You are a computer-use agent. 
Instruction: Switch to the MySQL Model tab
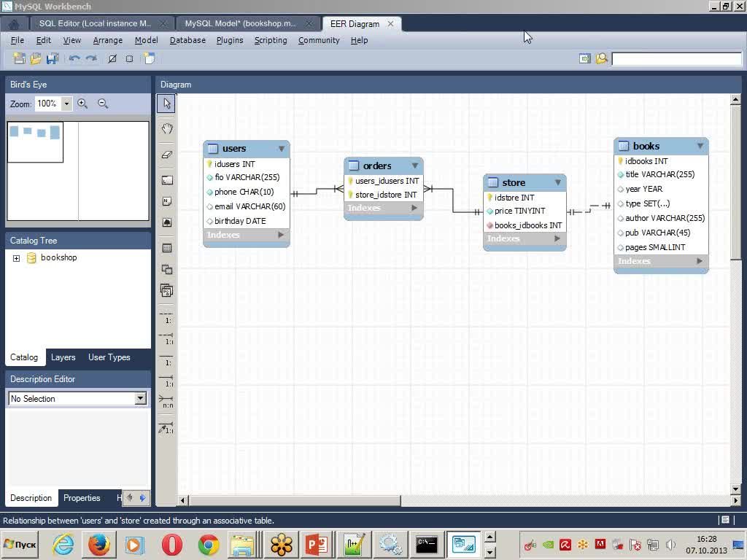coord(240,23)
